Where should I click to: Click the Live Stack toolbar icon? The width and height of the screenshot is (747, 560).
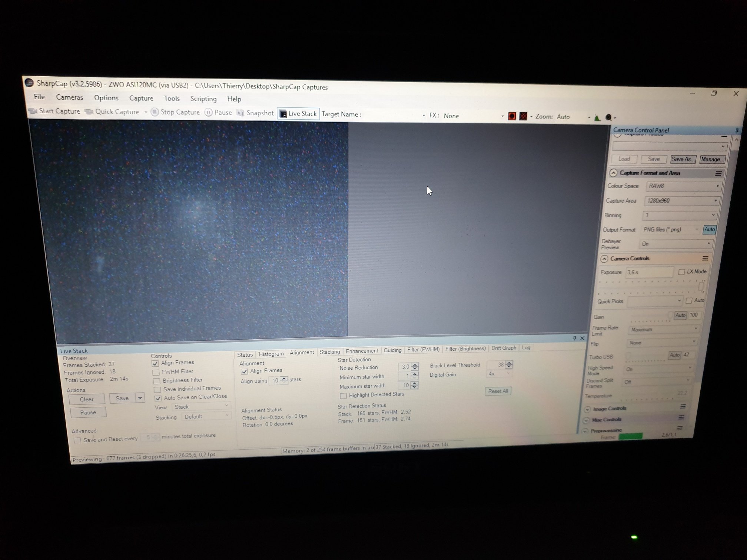(283, 114)
